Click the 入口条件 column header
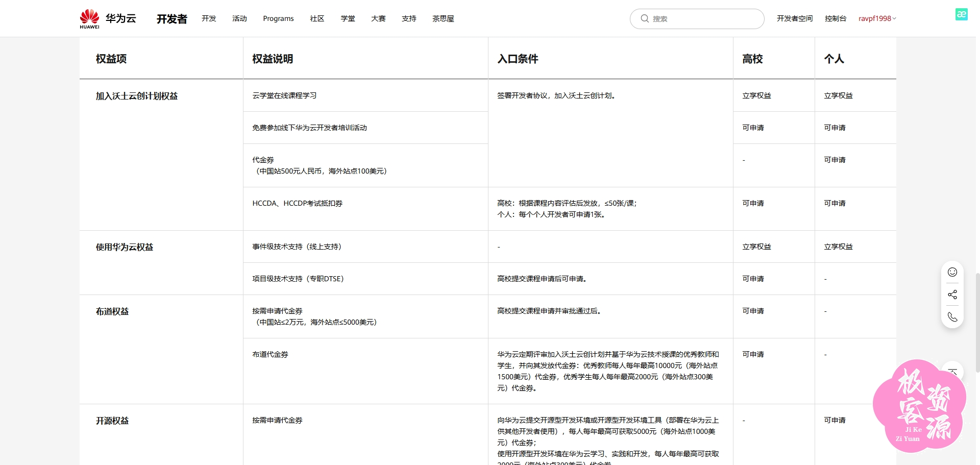This screenshot has height=465, width=980. point(518,59)
